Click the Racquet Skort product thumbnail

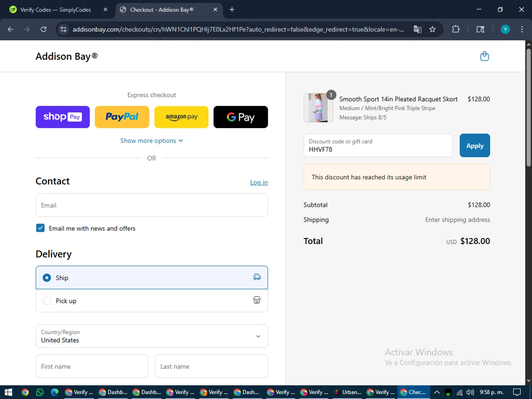pos(318,108)
